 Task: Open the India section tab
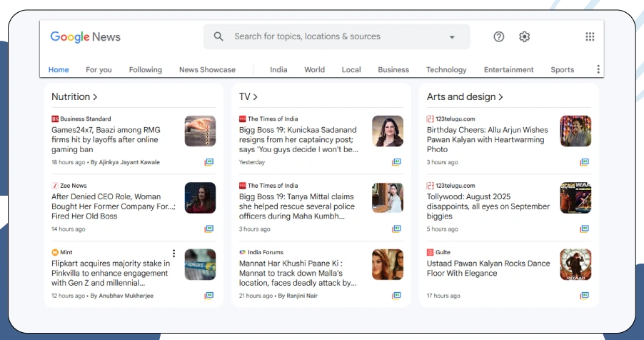coord(278,69)
